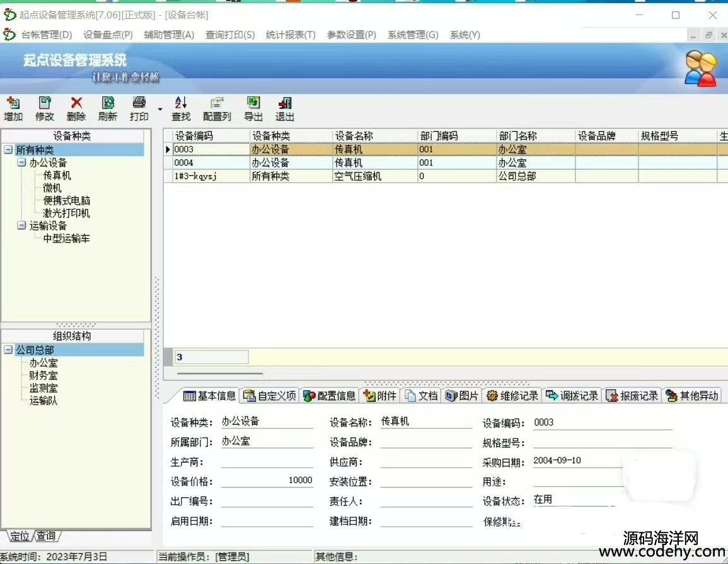Select 传真机 in the equipment category tree

pyautogui.click(x=57, y=175)
